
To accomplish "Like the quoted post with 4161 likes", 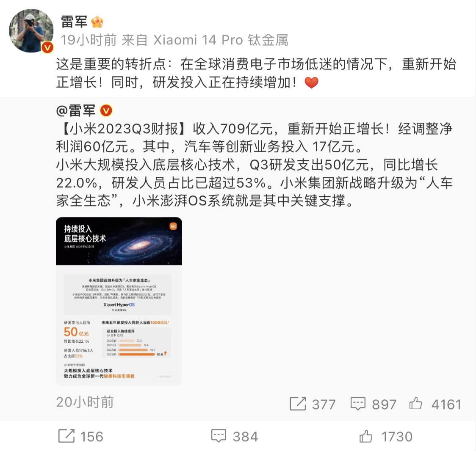I will (415, 403).
